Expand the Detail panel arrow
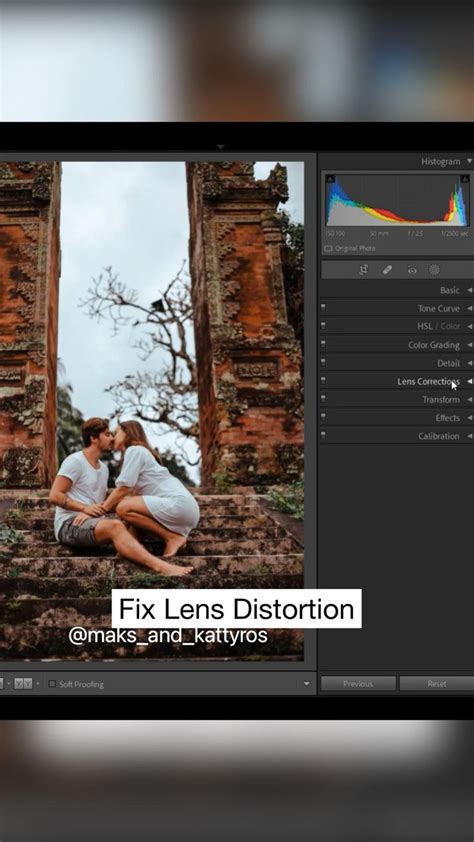Viewport: 474px width, 842px height. (470, 363)
